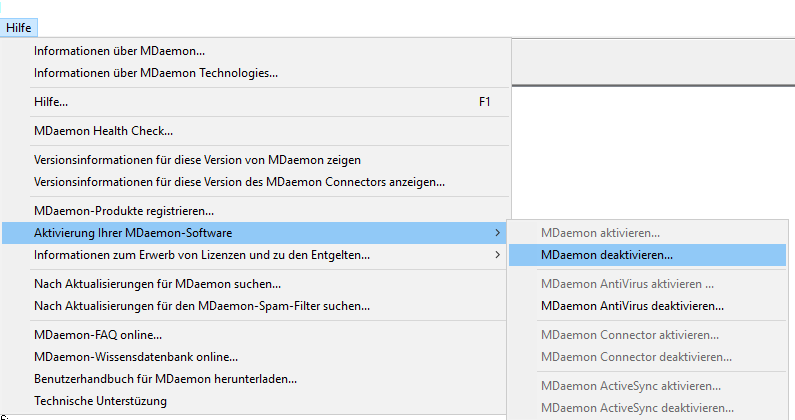Choose MDaemon AntiVirus deaktivieren
The width and height of the screenshot is (795, 420).
(x=632, y=306)
